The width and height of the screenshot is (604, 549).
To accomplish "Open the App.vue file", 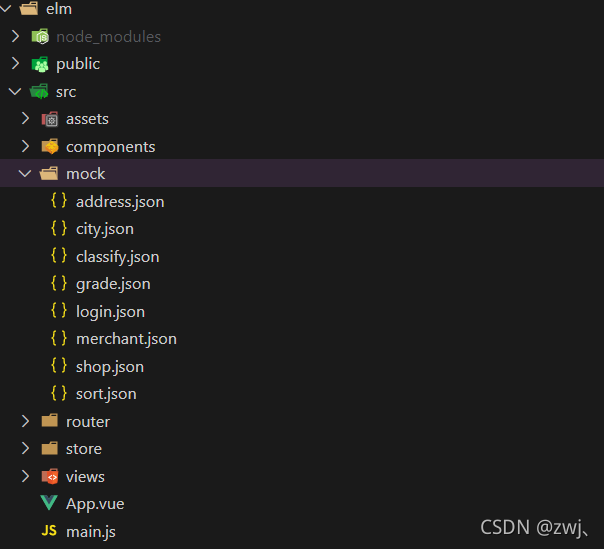I will point(95,504).
